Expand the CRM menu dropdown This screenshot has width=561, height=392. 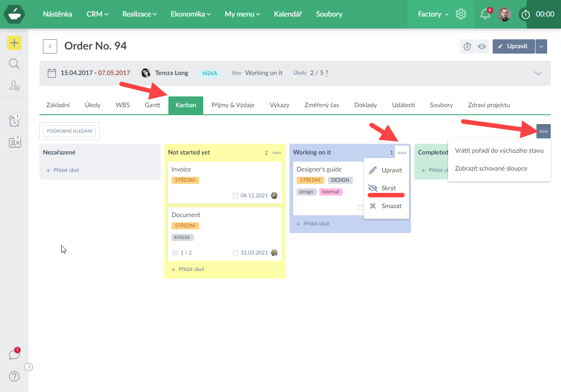coord(97,14)
